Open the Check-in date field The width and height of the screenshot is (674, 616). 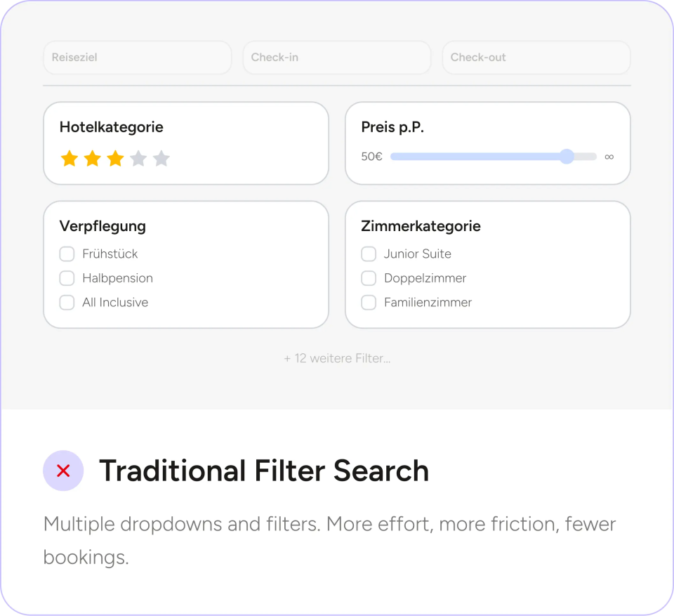[336, 58]
